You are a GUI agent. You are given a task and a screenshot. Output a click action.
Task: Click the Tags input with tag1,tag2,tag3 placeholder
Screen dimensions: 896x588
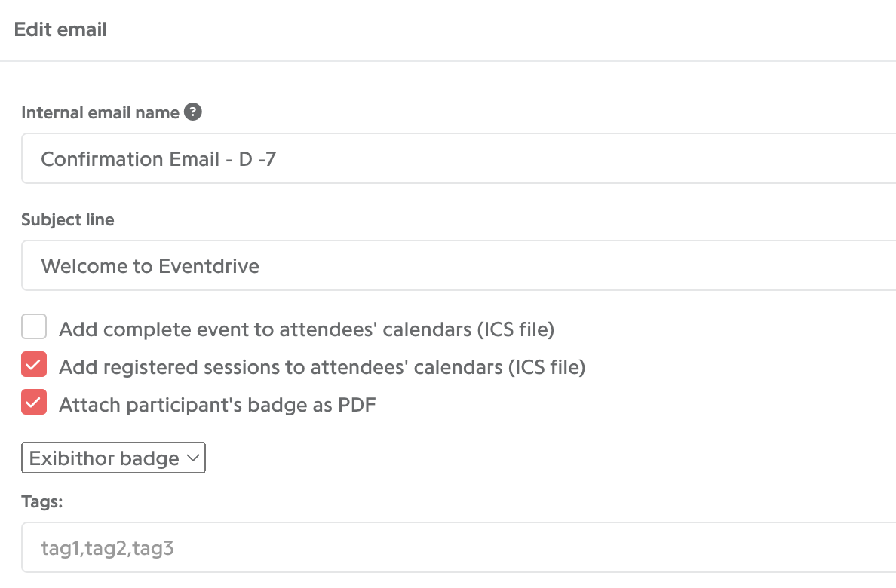pos(459,547)
